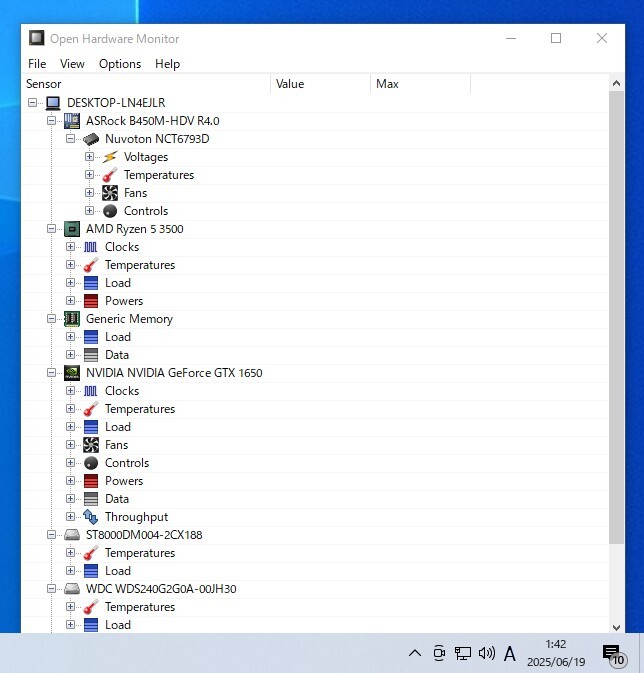
Task: Click the thermometer icon under AMD Ryzen 5 3500
Action: [x=91, y=265]
